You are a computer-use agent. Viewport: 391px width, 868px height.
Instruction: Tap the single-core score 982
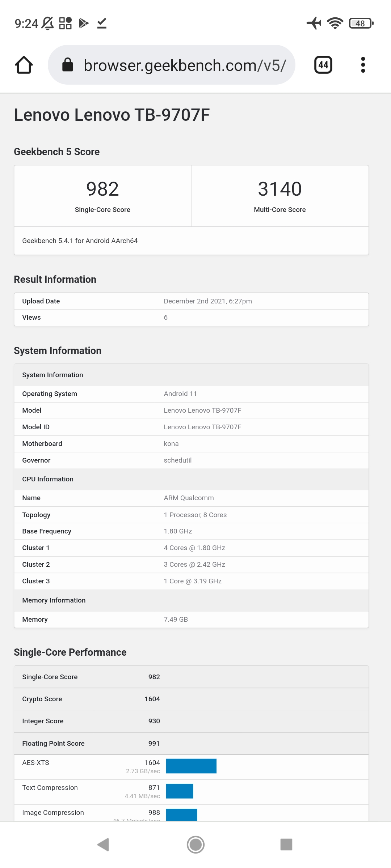pyautogui.click(x=102, y=189)
